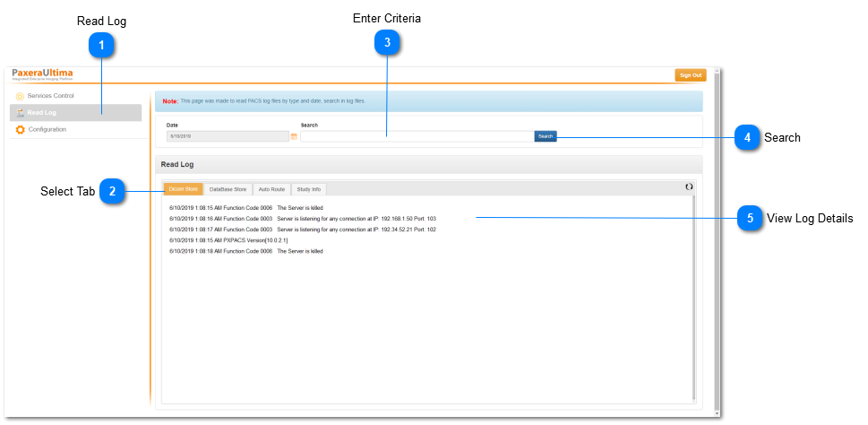This screenshot has width=868, height=425.
Task: Open the calendar date picker icon
Action: pos(294,136)
